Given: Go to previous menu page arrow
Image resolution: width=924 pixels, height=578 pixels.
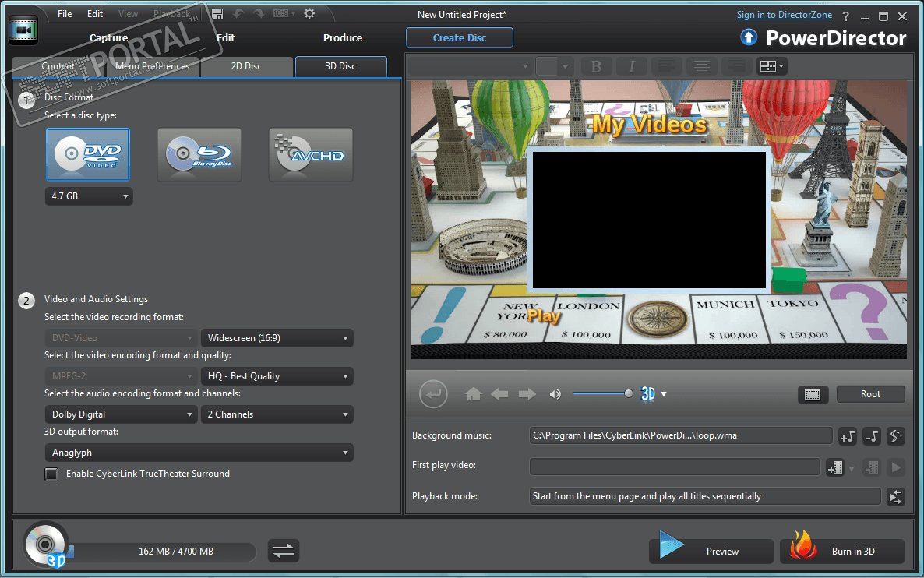Looking at the screenshot, I should (x=499, y=394).
